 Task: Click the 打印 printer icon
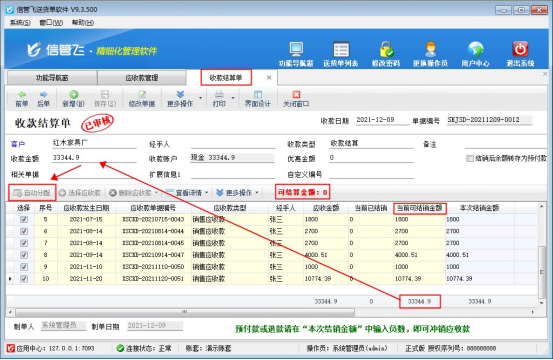[x=219, y=94]
